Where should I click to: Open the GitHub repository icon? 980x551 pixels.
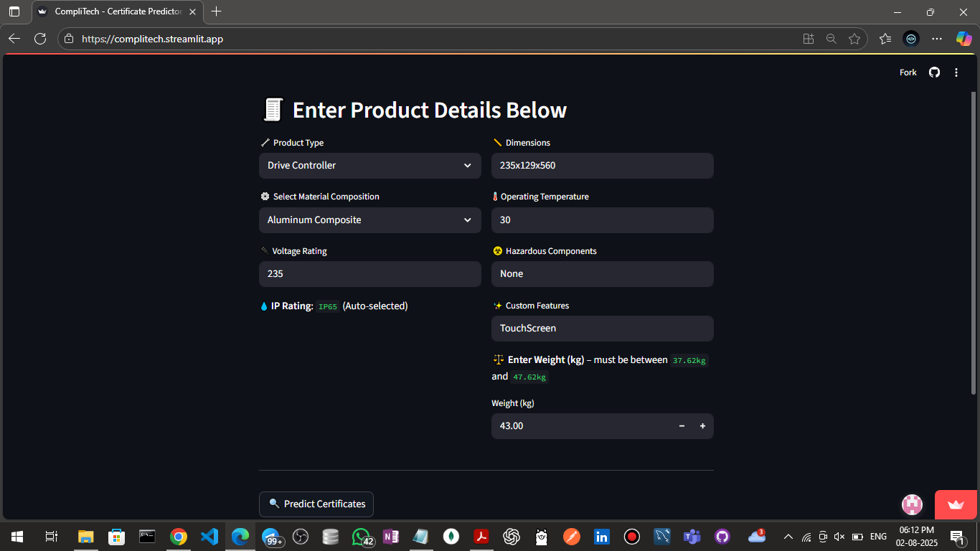(934, 72)
